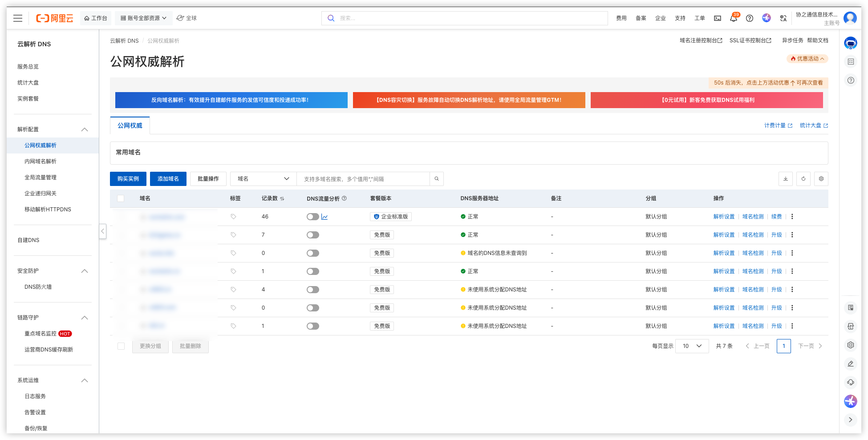Click the notification bell icon

coord(733,18)
